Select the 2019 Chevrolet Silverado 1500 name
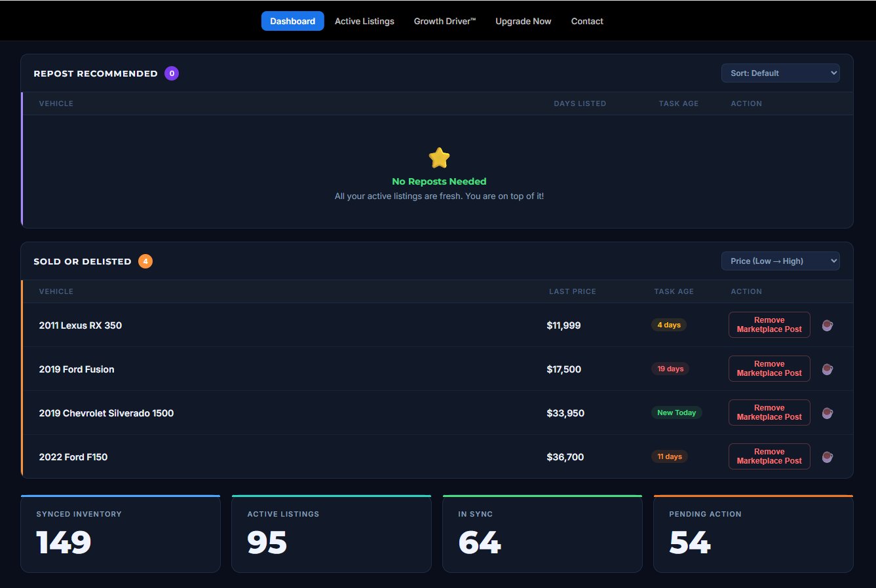 pos(106,413)
